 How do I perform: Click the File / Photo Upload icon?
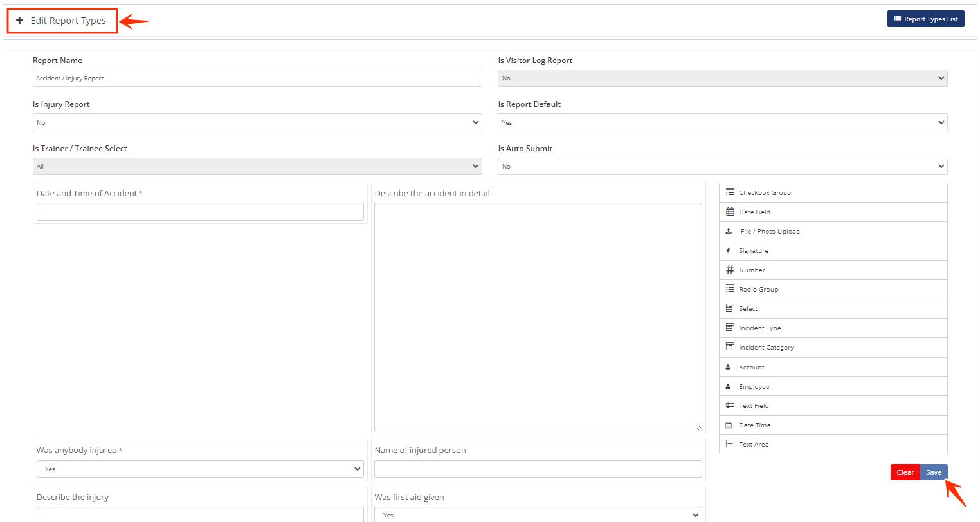[729, 232]
